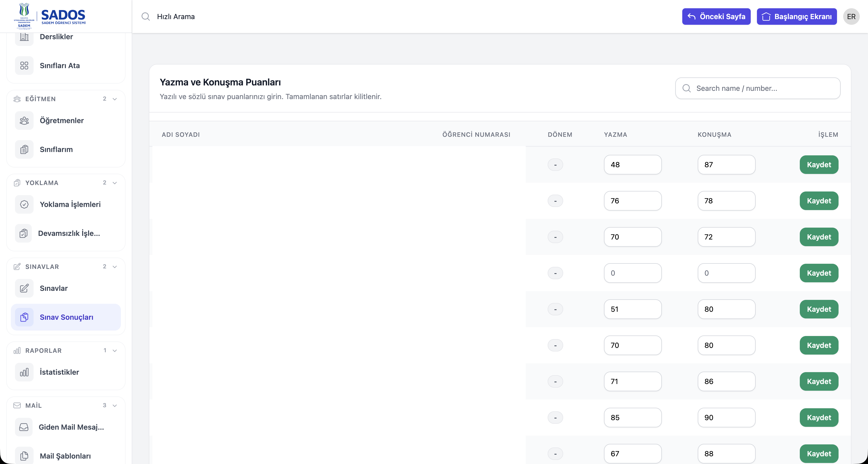Click the Yazma field showing 76
This screenshot has width=868, height=464.
[633, 201]
